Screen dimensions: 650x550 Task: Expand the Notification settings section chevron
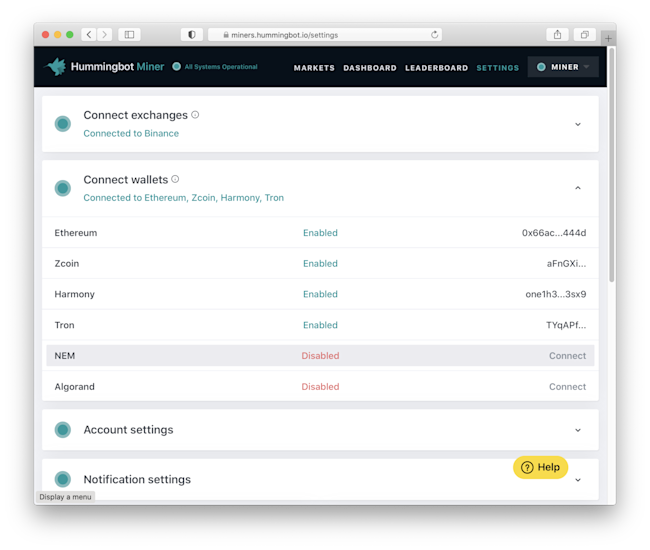[x=578, y=480]
